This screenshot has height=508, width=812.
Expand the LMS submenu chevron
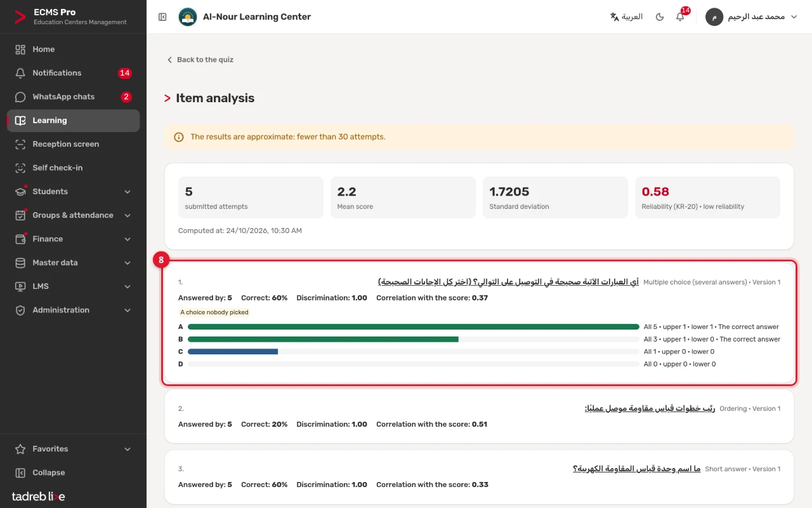128,286
